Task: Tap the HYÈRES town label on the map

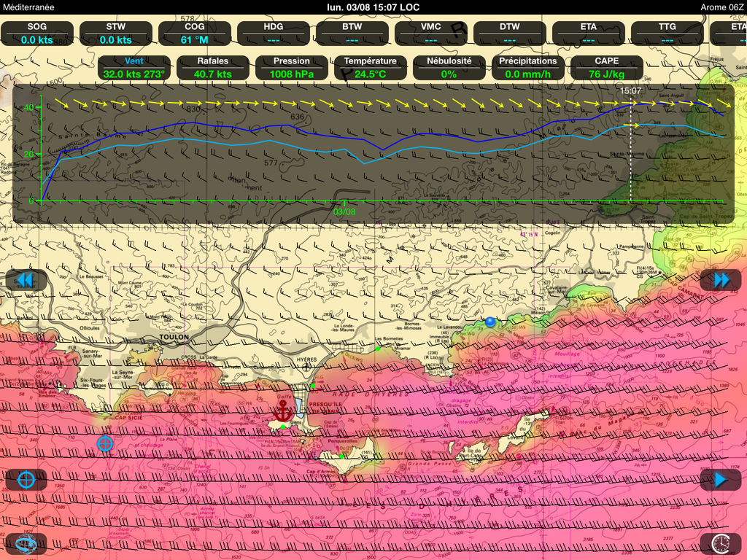Action: click(306, 359)
